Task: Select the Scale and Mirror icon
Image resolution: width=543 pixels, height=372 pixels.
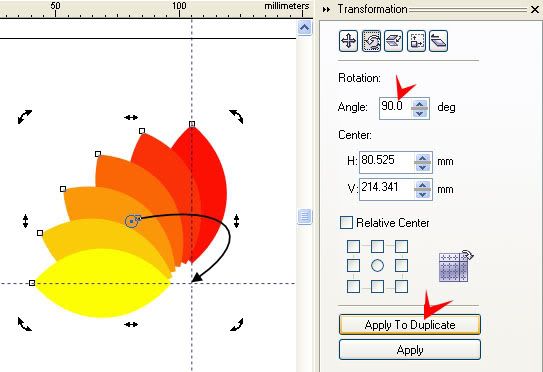Action: point(393,41)
